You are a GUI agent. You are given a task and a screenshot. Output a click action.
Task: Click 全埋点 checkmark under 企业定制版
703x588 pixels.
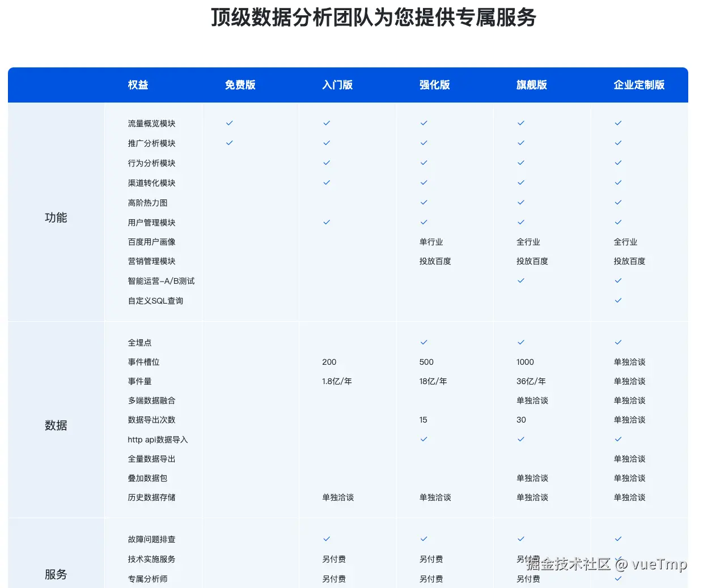point(619,342)
